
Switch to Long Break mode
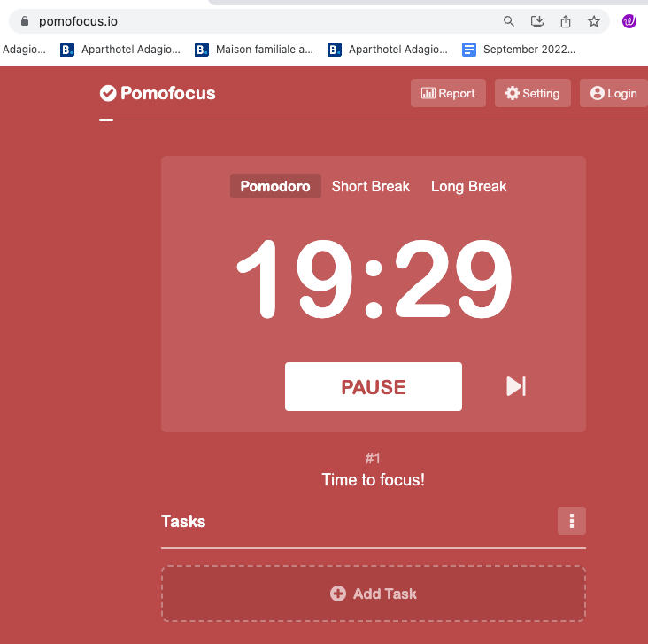(468, 186)
